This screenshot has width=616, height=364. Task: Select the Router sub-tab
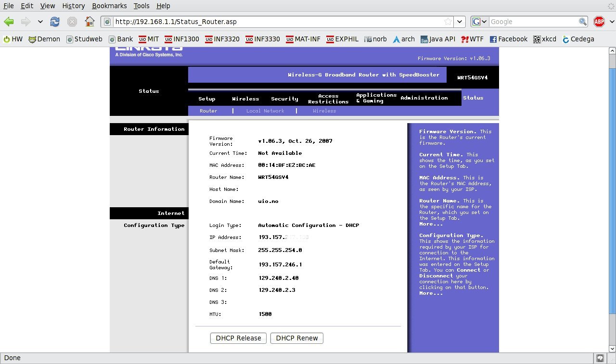(208, 111)
